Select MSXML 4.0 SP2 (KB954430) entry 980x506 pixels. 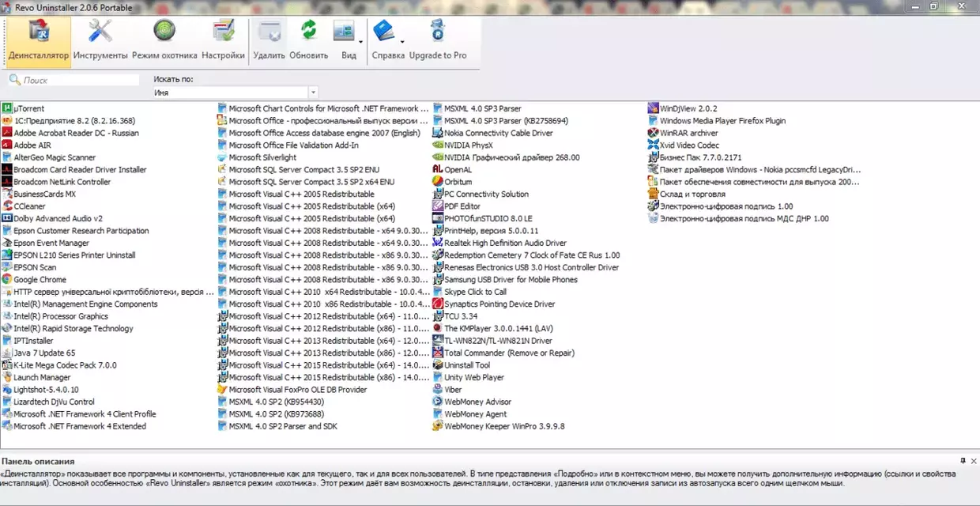(270, 402)
